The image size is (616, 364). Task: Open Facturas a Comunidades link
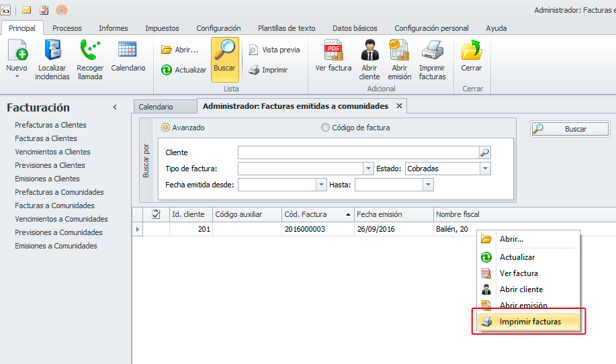click(x=54, y=206)
